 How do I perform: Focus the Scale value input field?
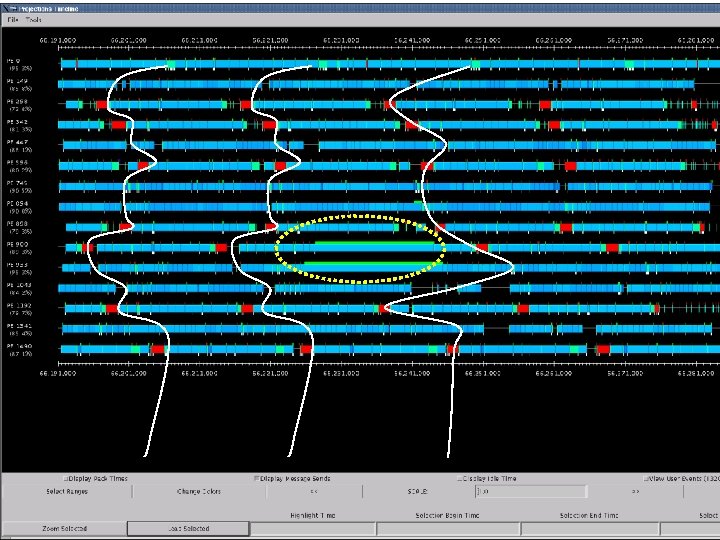(x=531, y=491)
